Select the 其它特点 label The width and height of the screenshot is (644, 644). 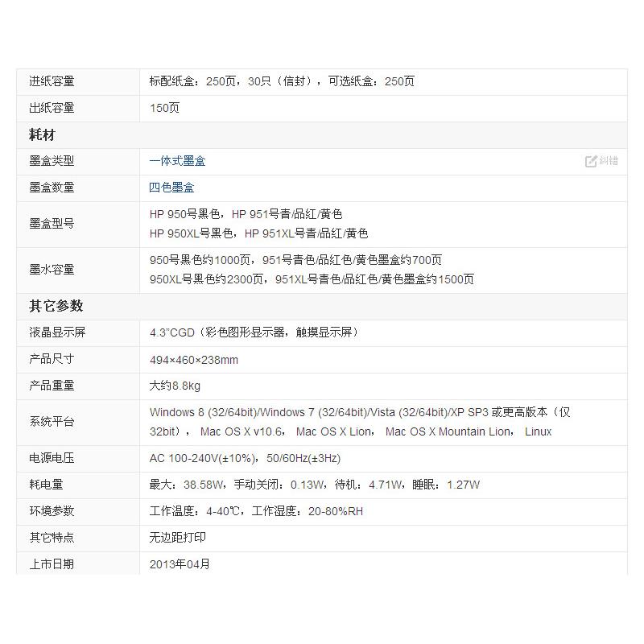52,538
